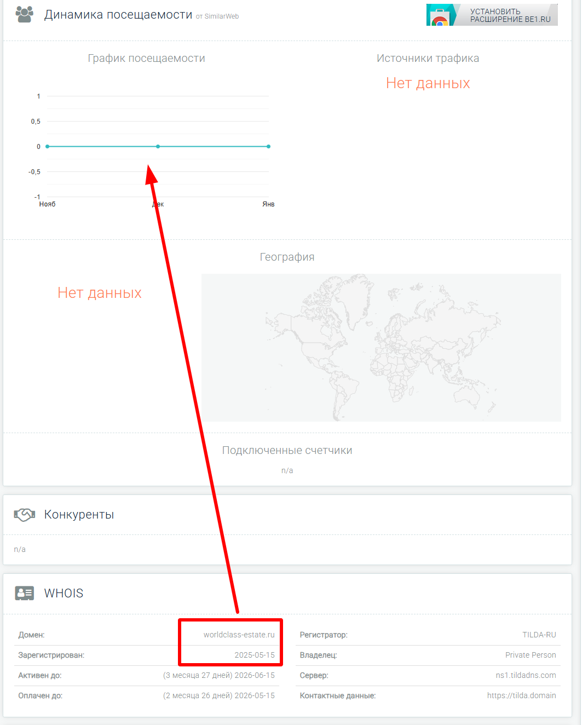Screen dimensions: 588x725
Task: Click the ID card icon beside WHOIS
Action: coord(25,593)
